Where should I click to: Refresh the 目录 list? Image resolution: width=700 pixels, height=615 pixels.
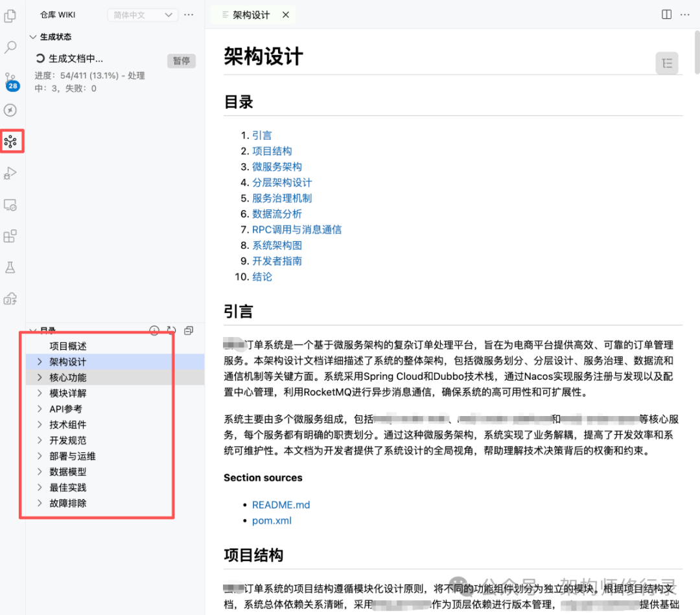point(171,331)
